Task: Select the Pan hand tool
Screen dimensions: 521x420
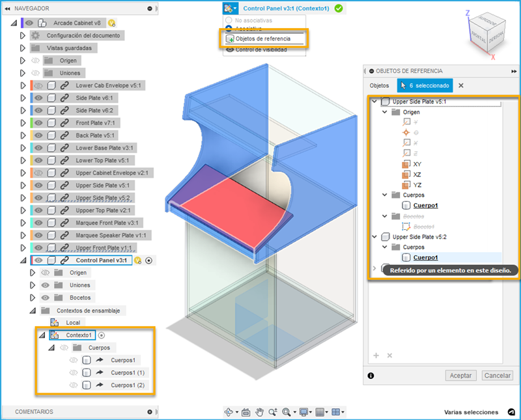Action: 259,412
